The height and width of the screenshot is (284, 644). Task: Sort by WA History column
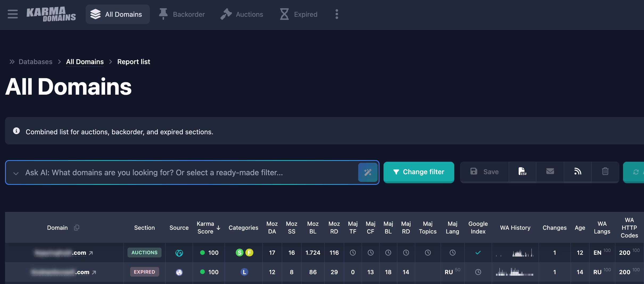click(515, 228)
